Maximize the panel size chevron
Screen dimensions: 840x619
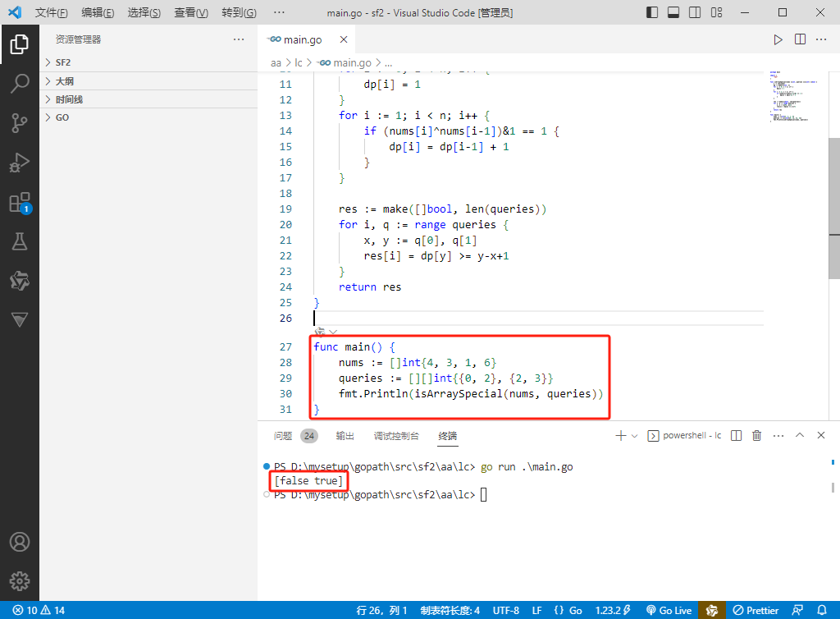point(800,436)
